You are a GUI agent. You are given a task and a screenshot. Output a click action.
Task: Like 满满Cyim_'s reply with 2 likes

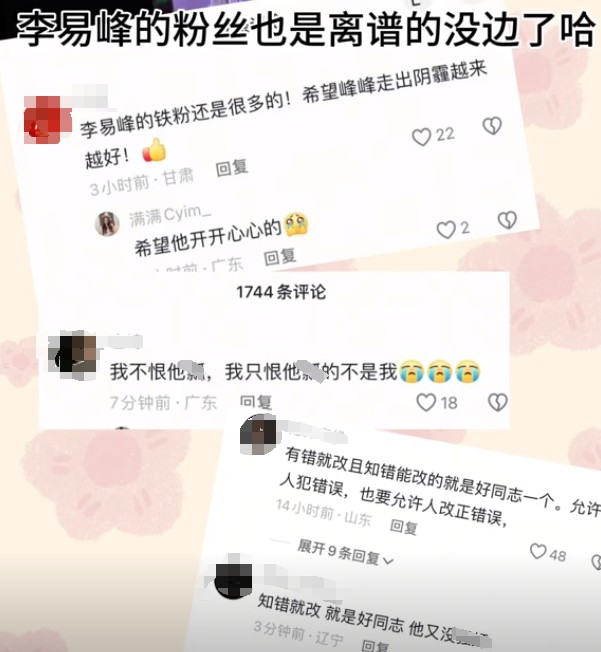pyautogui.click(x=446, y=230)
